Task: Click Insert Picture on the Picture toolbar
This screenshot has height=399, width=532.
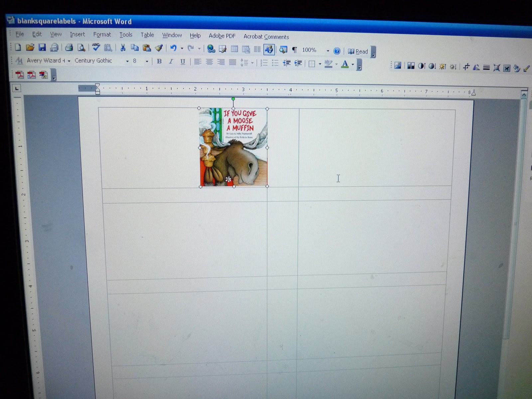Action: click(x=398, y=66)
